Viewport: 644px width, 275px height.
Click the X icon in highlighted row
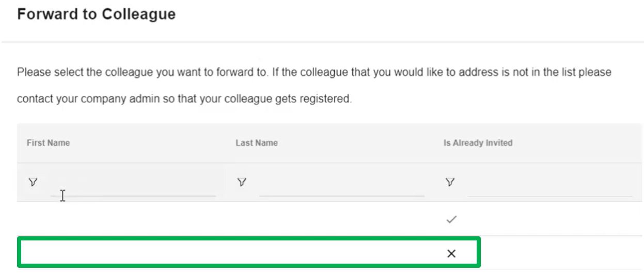click(x=451, y=253)
